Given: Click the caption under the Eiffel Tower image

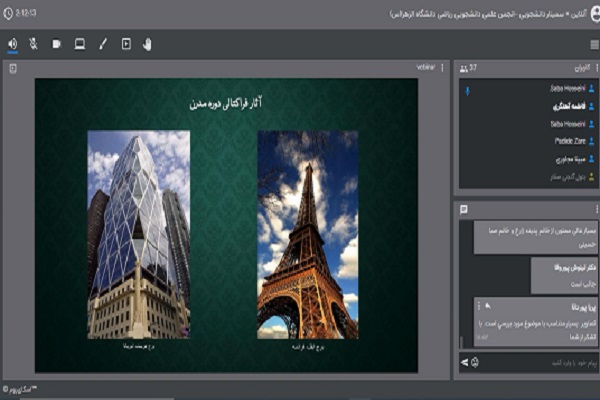Looking at the screenshot, I should tap(308, 347).
